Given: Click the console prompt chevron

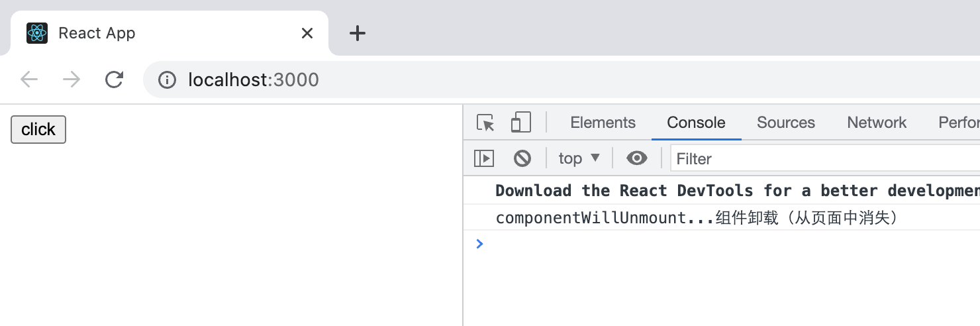Looking at the screenshot, I should click(480, 244).
